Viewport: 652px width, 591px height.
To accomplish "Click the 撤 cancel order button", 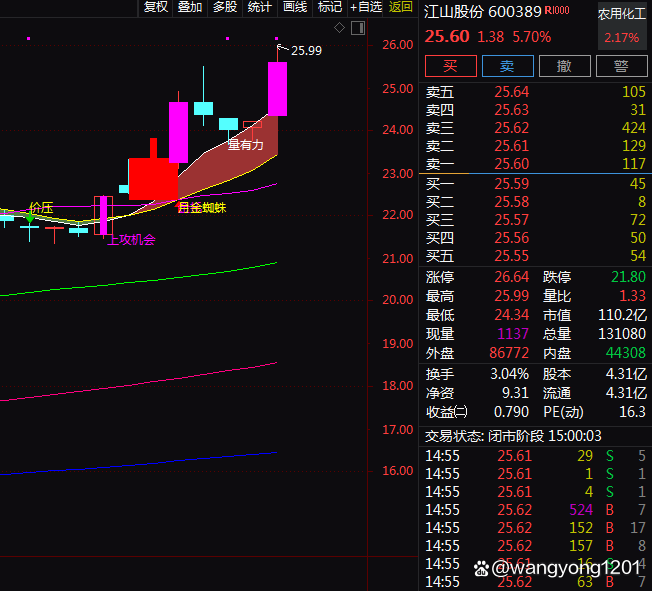I will [565, 66].
